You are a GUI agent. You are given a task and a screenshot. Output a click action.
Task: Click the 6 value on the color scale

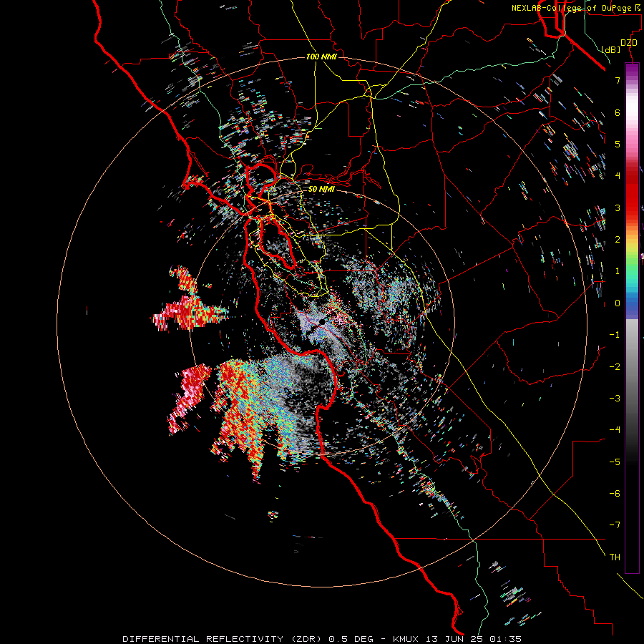click(x=618, y=112)
